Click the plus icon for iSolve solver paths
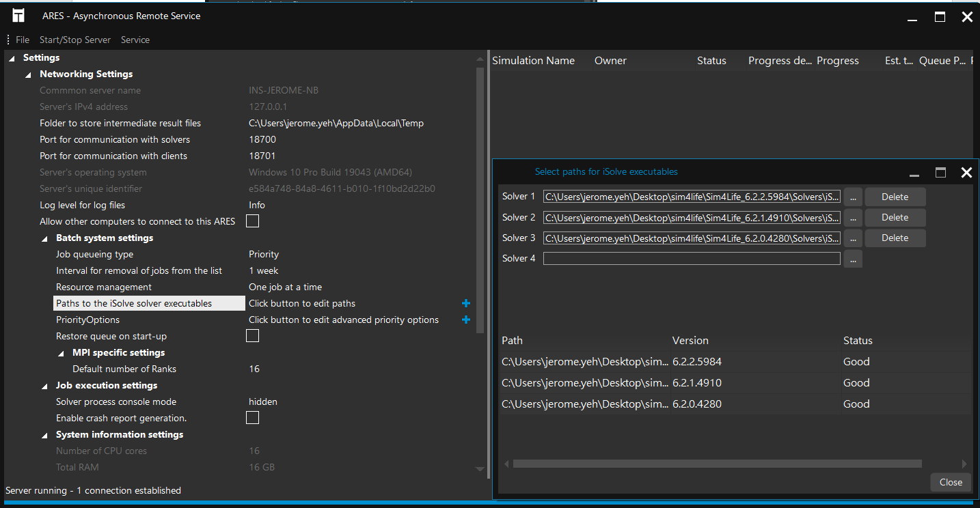This screenshot has height=508, width=980. [466, 303]
